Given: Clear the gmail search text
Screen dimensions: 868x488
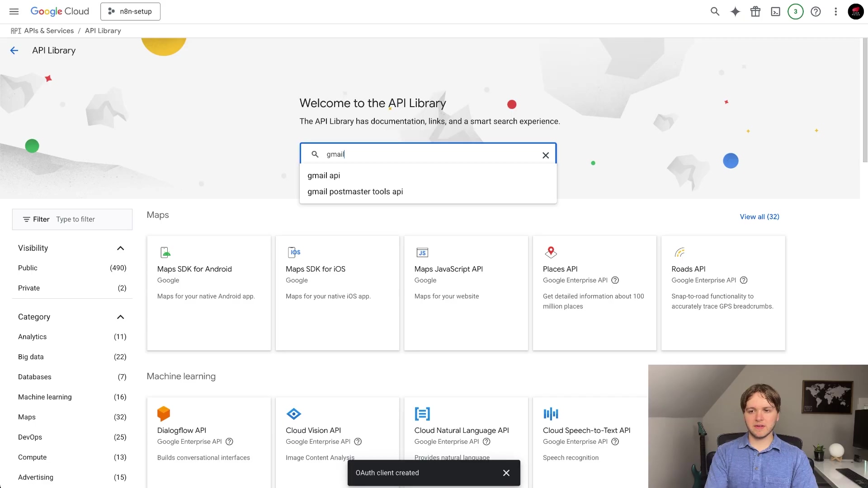Looking at the screenshot, I should 546,155.
